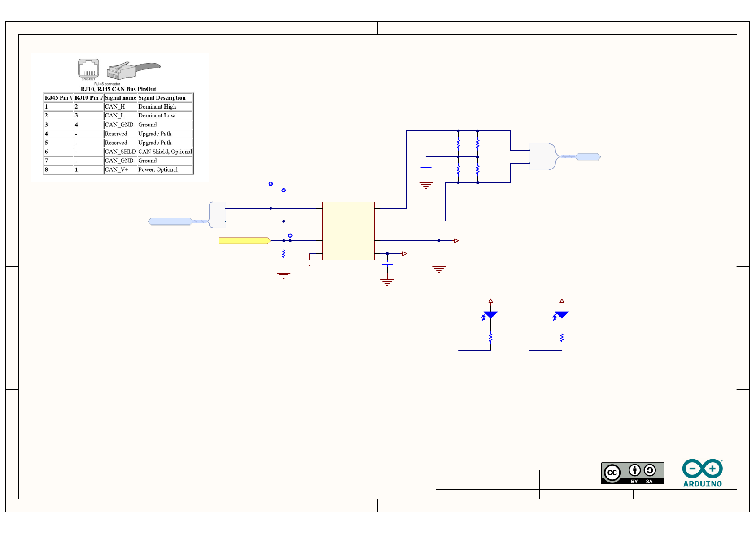Click the Dominant High description cell
Screen dimensions: 756x534
click(x=165, y=107)
